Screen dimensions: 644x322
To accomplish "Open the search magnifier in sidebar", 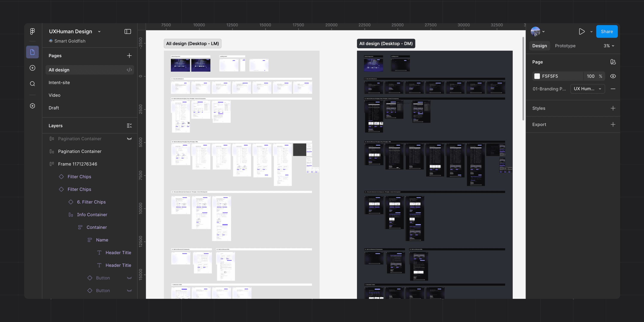I will click(32, 84).
